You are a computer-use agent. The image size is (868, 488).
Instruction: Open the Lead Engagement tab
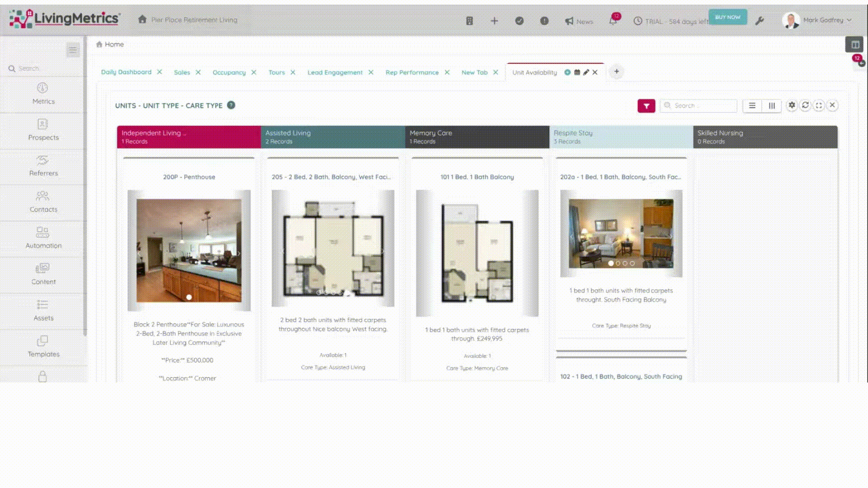(x=335, y=72)
